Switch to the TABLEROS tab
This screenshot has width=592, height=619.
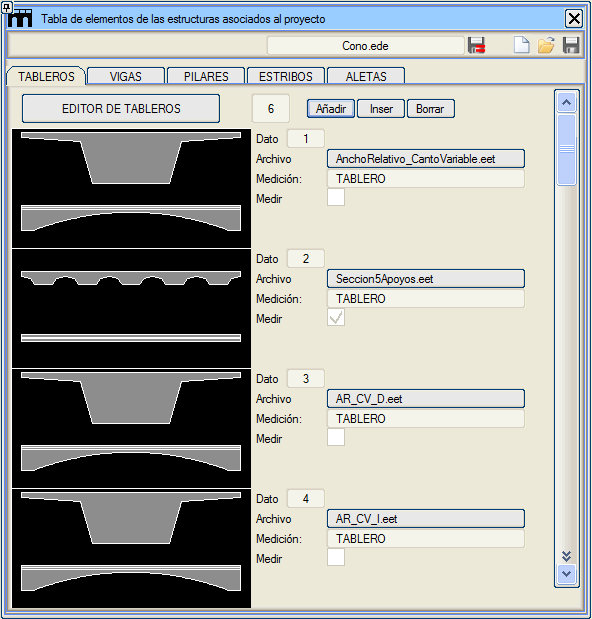click(x=46, y=76)
